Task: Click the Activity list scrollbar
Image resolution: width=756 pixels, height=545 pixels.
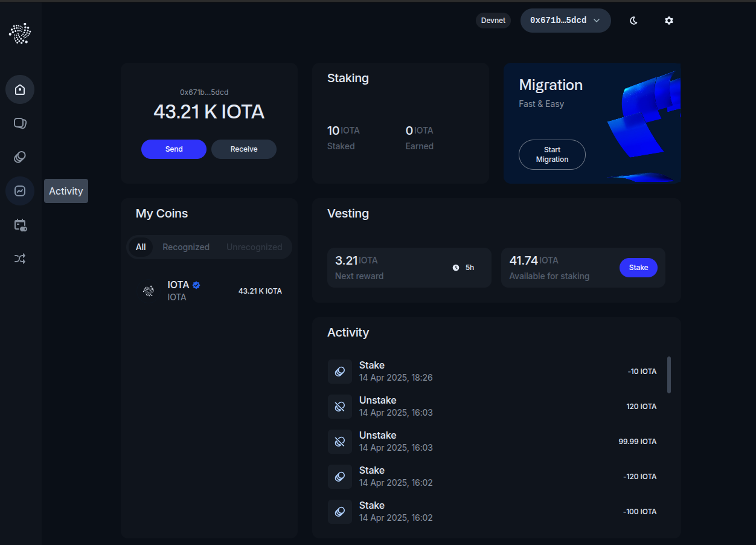Action: coord(669,375)
